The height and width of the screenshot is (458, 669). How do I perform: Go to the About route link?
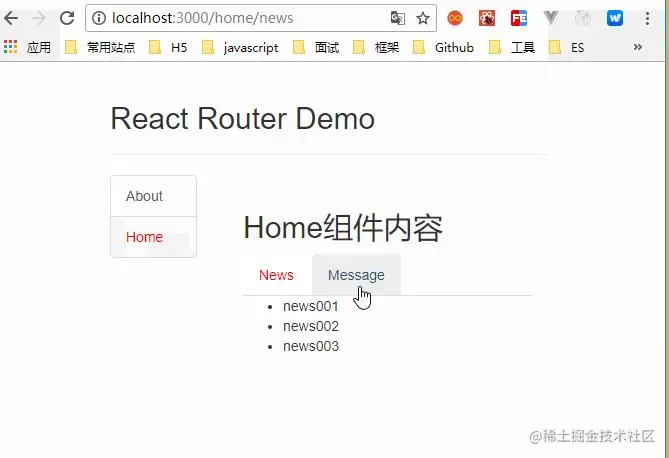pyautogui.click(x=154, y=196)
